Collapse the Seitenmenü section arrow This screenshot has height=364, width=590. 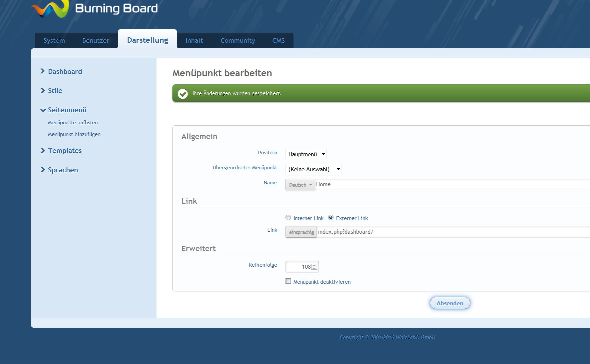pyautogui.click(x=43, y=110)
